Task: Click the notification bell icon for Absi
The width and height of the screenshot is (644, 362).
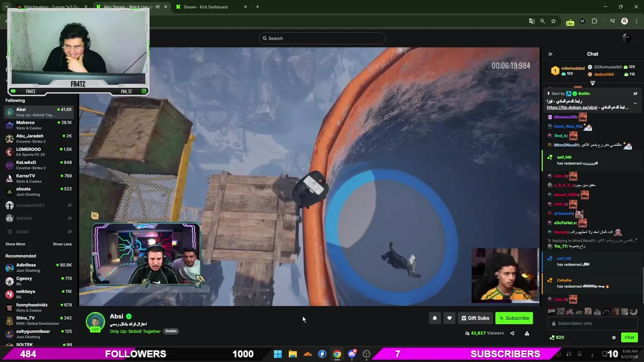Action: [x=435, y=318]
